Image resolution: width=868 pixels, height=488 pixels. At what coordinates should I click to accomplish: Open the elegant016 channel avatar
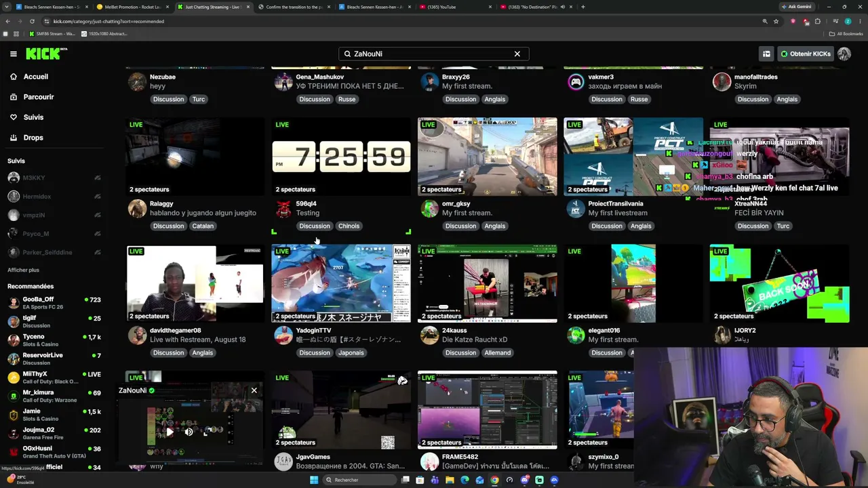pos(576,335)
